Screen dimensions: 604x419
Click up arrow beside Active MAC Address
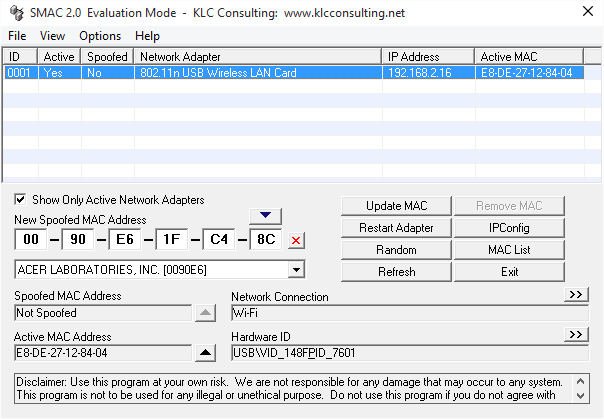pos(205,352)
